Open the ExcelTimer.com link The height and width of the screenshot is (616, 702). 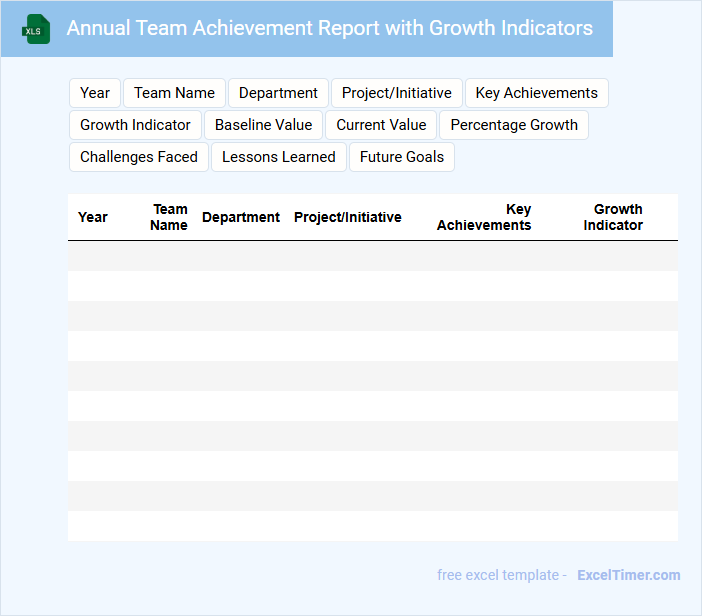pos(628,575)
